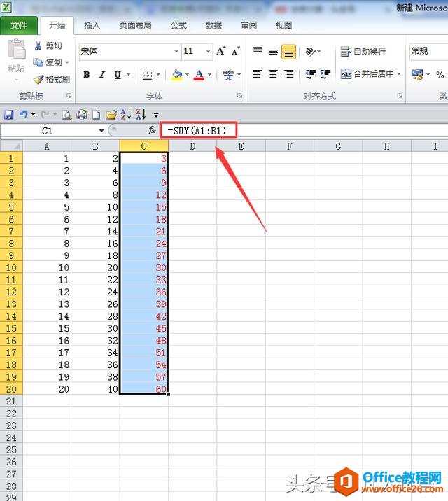Open the 宋体 font name dropdown

(x=176, y=52)
